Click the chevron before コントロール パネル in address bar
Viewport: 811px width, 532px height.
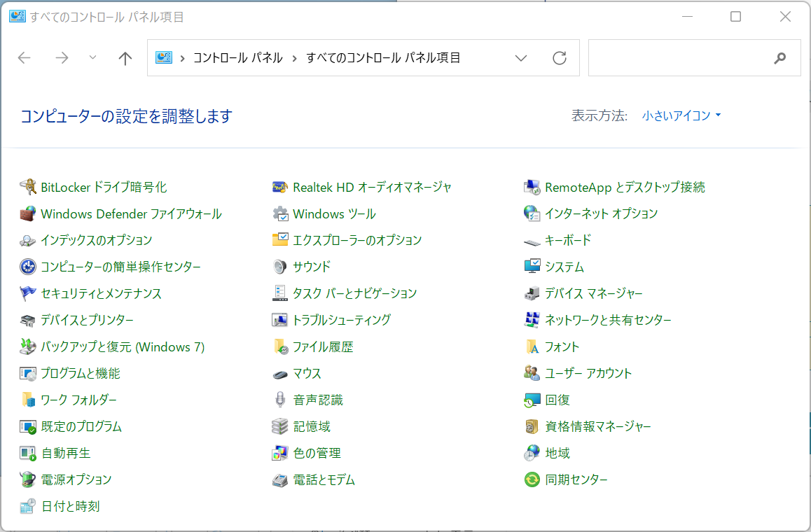(x=182, y=58)
